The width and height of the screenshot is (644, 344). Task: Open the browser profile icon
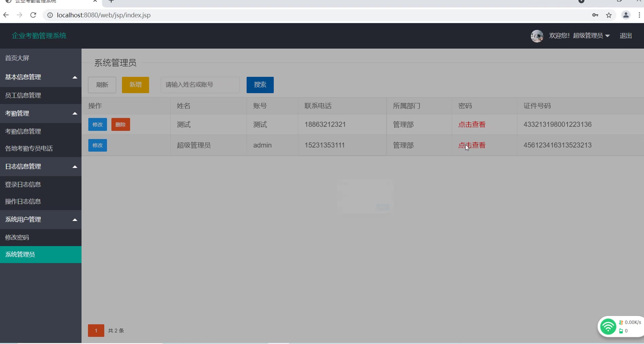(626, 15)
